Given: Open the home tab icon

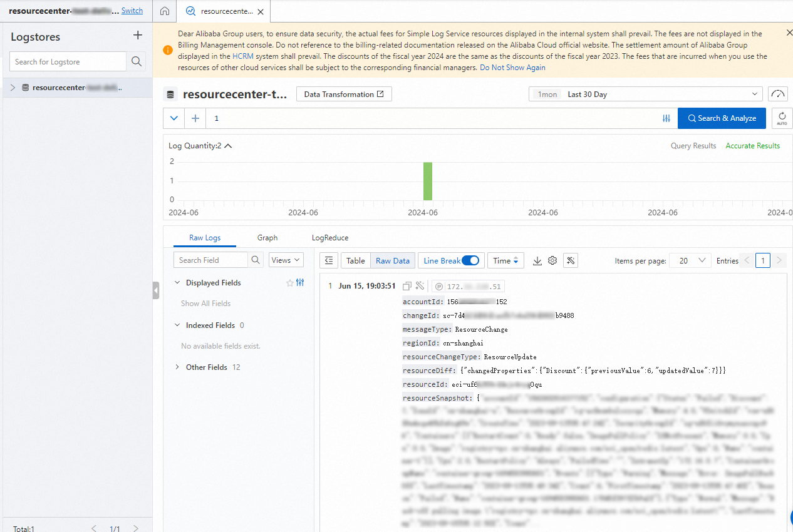Looking at the screenshot, I should 165,11.
